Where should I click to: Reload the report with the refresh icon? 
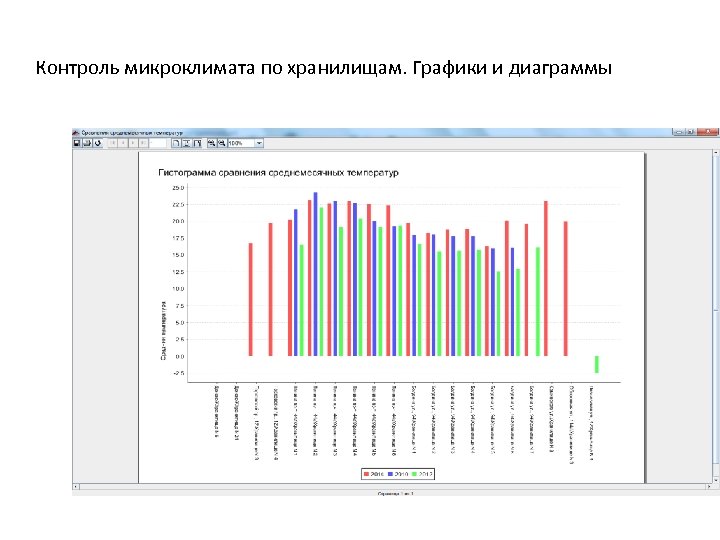point(98,143)
